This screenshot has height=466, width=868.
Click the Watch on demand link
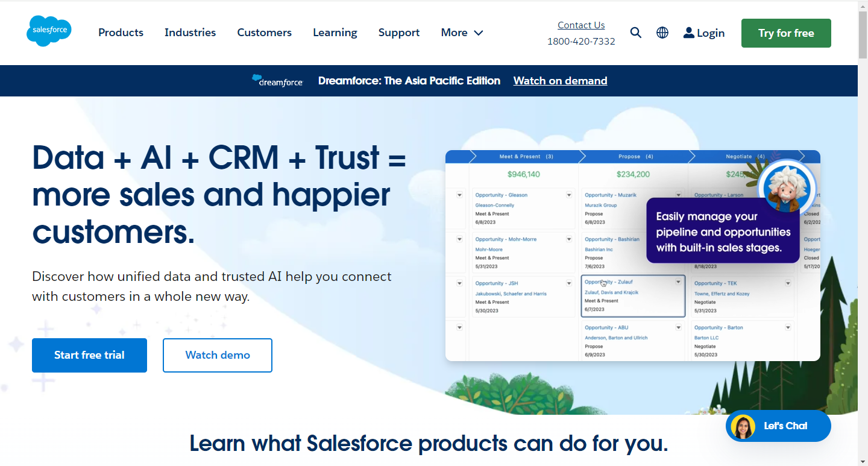(560, 81)
